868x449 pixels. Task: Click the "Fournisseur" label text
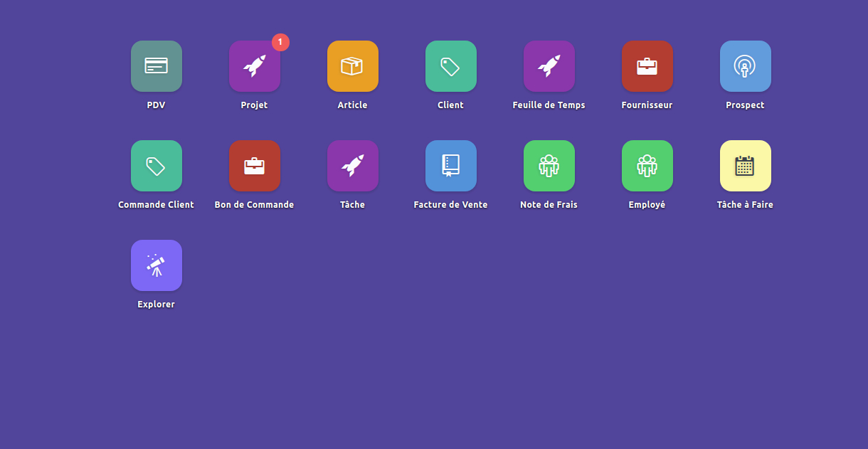[x=647, y=105]
